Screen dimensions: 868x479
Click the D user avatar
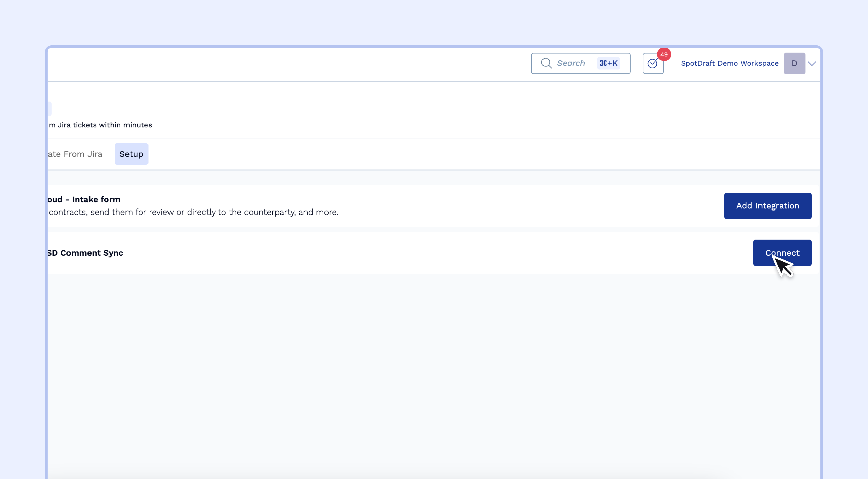pyautogui.click(x=794, y=63)
